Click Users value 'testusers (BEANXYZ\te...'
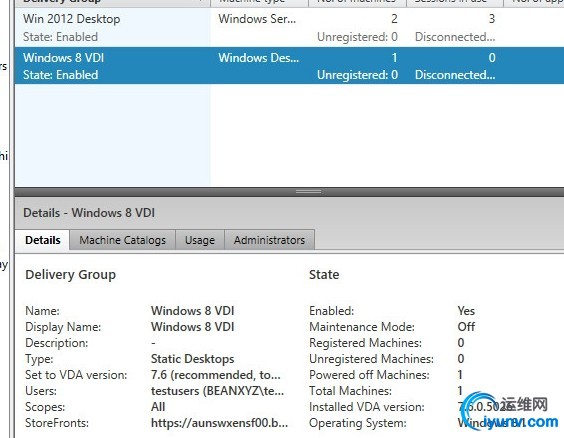Screen dimensions: 564x438 tap(217, 391)
